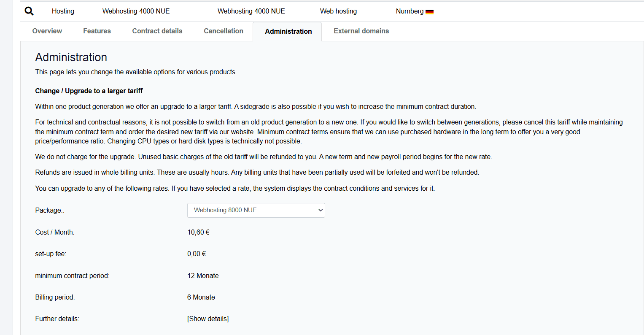This screenshot has width=644, height=335.
Task: Click the German flag next to Nürnberg
Action: (x=429, y=12)
